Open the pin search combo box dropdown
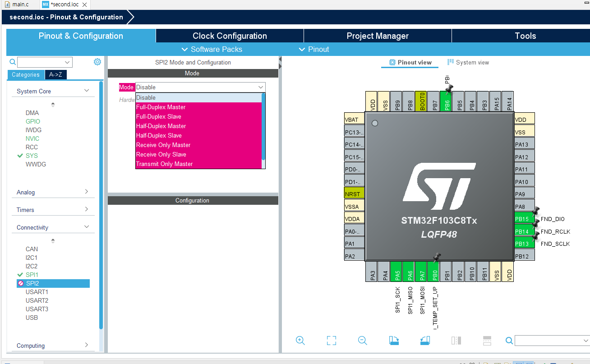 [586, 341]
